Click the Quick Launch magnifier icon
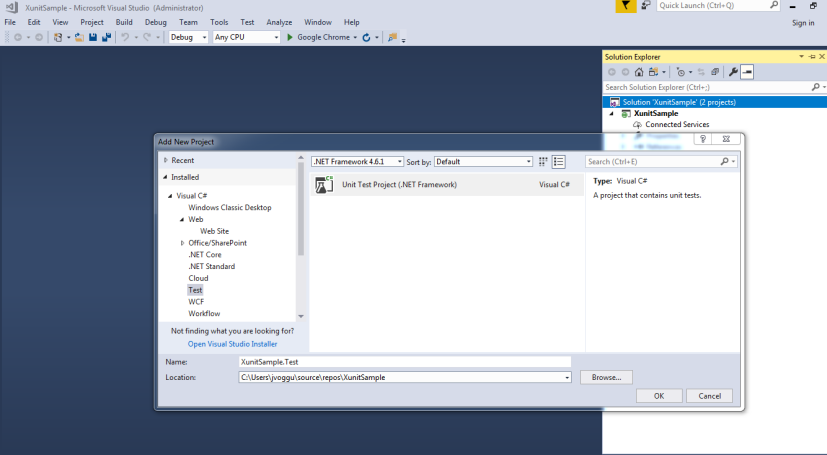This screenshot has width=827, height=455. tap(774, 5)
